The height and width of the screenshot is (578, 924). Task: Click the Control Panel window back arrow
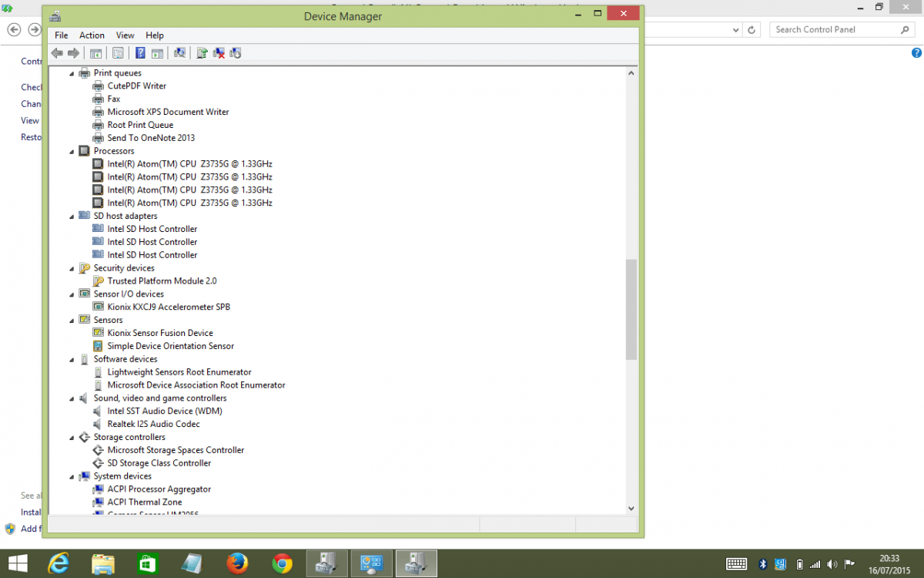point(13,29)
